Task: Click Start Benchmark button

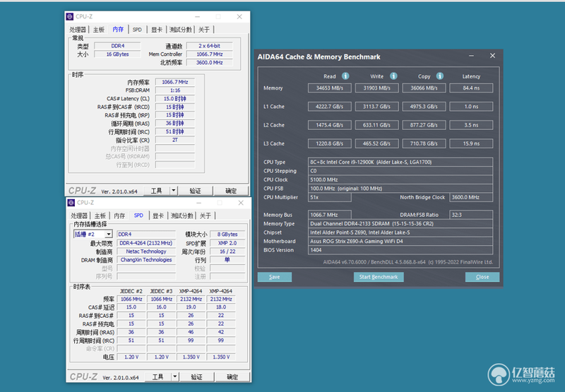Action: (379, 277)
